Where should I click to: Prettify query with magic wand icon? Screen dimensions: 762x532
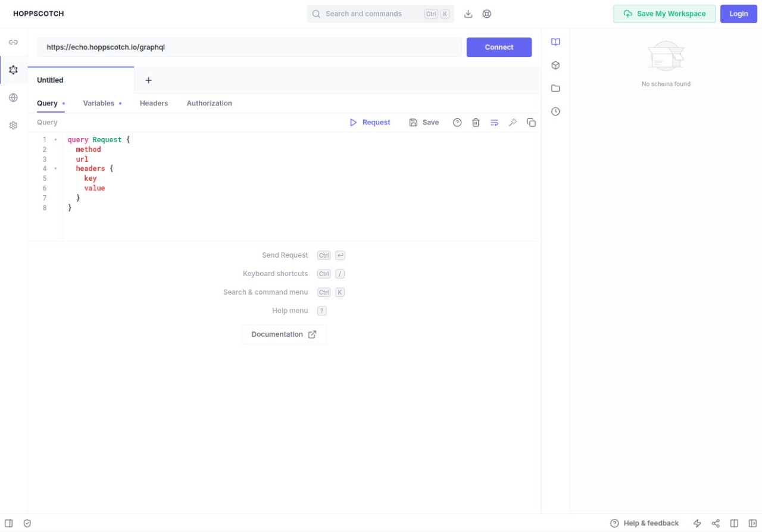click(513, 123)
